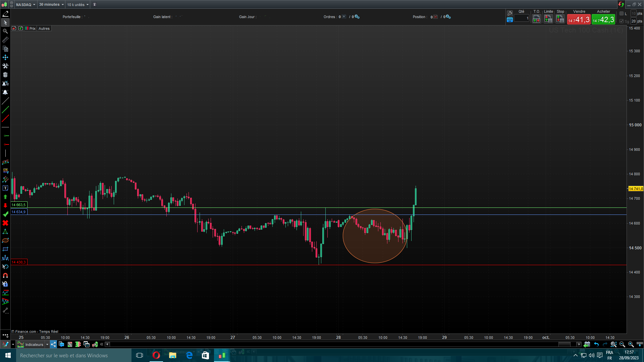
Task: Select the ellipse drawing tool
Action: [5, 240]
